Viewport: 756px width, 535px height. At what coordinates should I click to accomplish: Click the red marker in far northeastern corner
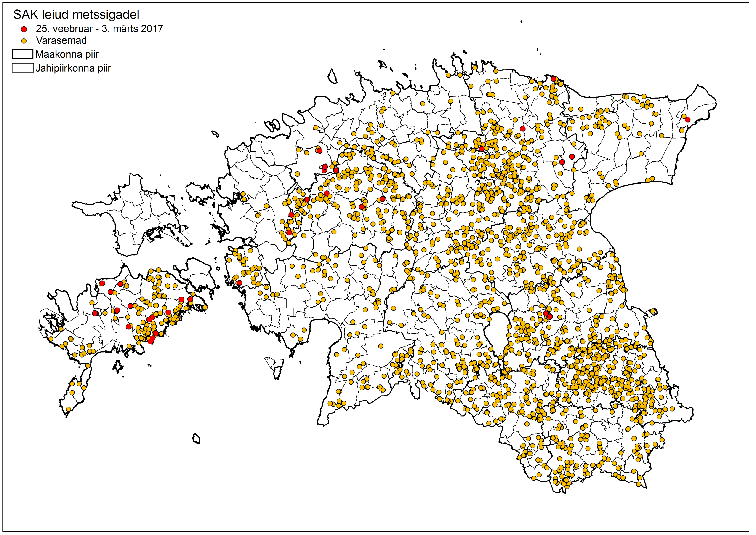(x=687, y=120)
